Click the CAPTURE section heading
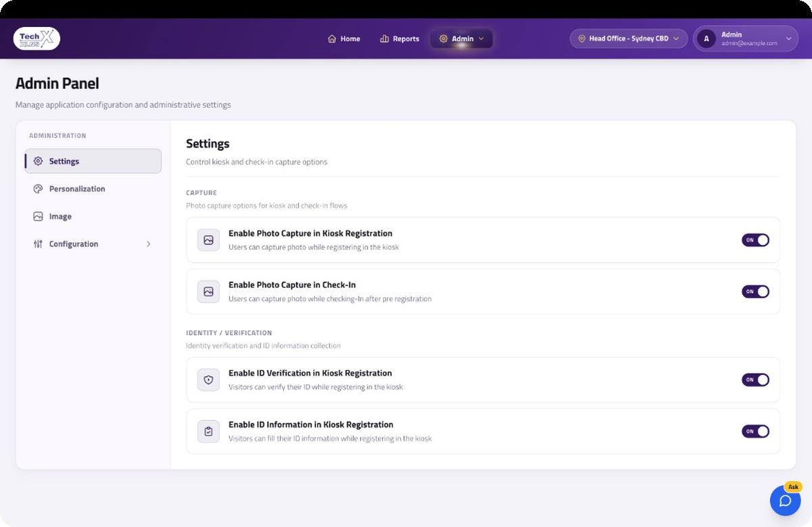Viewport: 812px width, 527px height. pos(202,193)
